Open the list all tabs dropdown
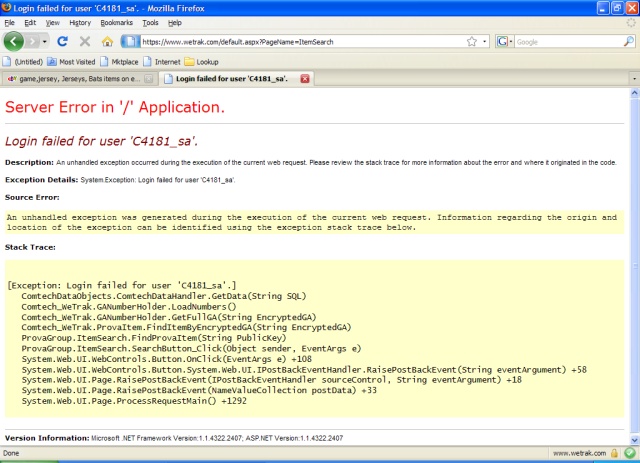Viewport: 640px width, 463px height. pos(634,78)
